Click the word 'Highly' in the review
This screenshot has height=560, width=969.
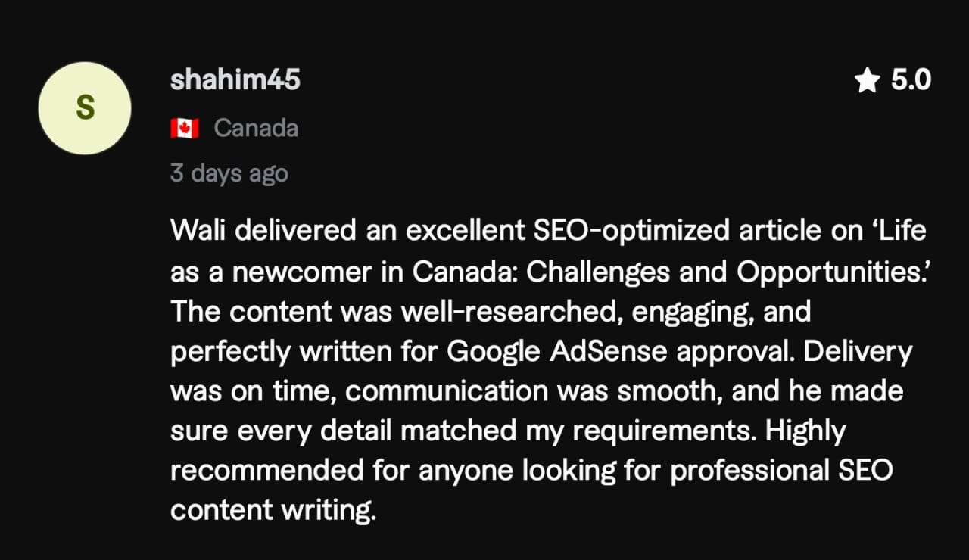coord(805,431)
